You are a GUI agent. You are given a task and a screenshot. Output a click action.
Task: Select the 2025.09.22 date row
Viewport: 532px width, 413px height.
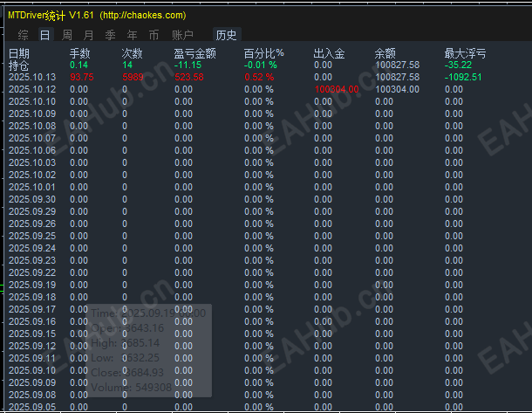32,272
